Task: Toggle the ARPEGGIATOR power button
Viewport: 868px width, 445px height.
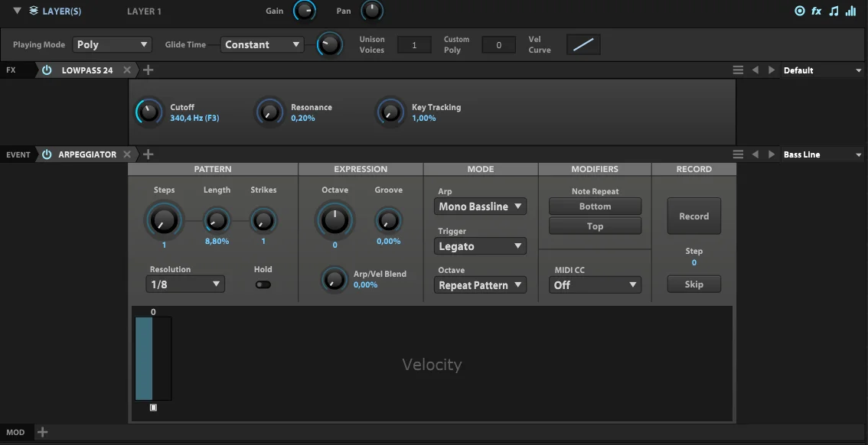Action: tap(47, 154)
